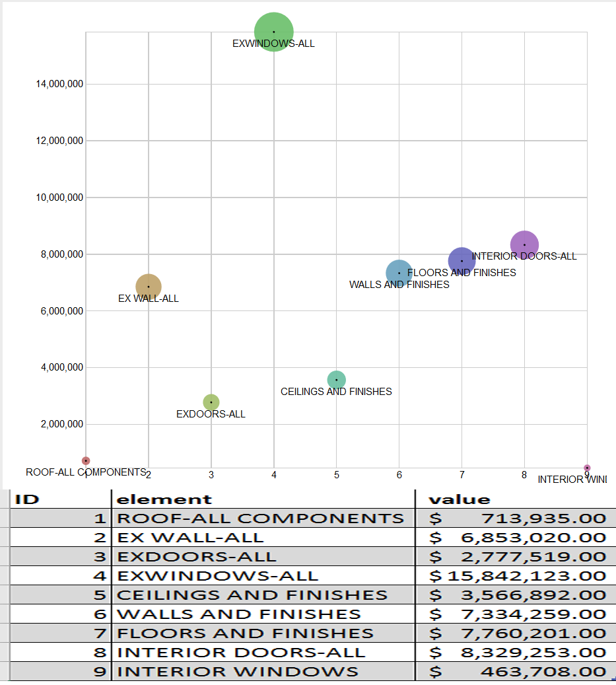Screen dimensions: 616x685
Task: Click the light green EXDOORS-ALL bubble
Action: 211,402
